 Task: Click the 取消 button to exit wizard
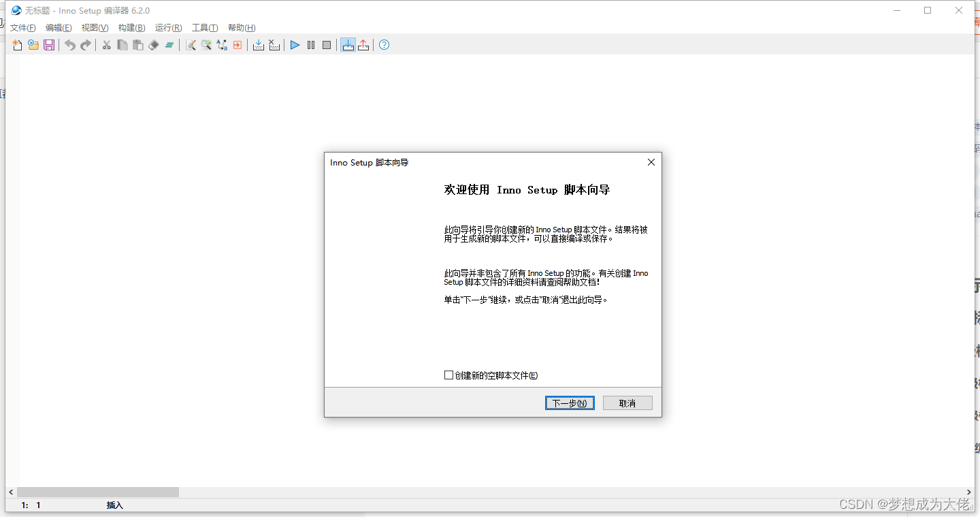click(x=627, y=403)
